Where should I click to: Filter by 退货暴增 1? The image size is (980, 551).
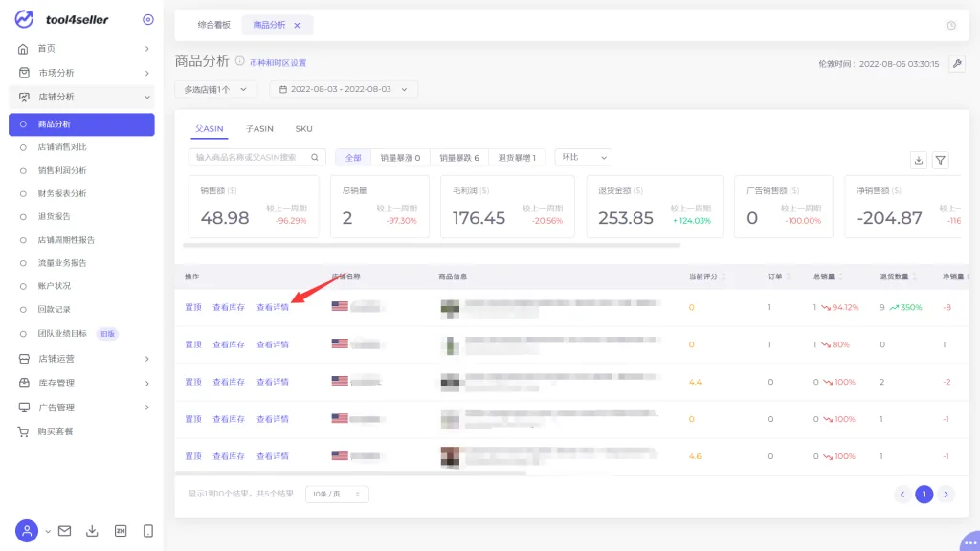(x=517, y=158)
